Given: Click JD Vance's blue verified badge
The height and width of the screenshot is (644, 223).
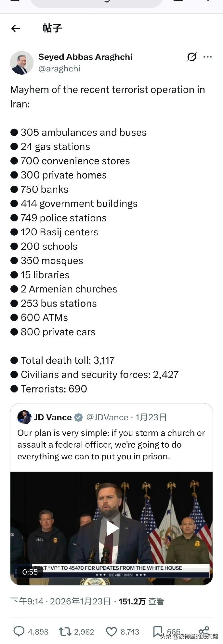Looking at the screenshot, I should pos(78,417).
